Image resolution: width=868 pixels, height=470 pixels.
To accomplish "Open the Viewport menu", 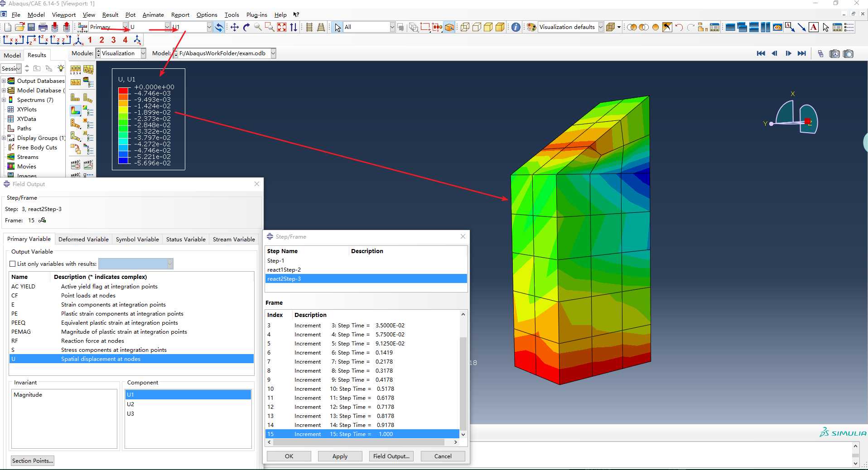I will (x=64, y=14).
